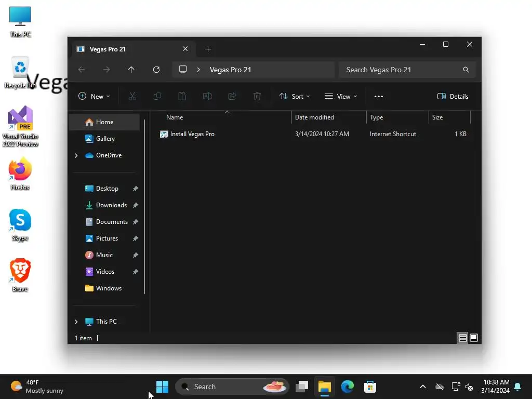Click the 1 item status text
The width and height of the screenshot is (532, 399).
click(84, 338)
